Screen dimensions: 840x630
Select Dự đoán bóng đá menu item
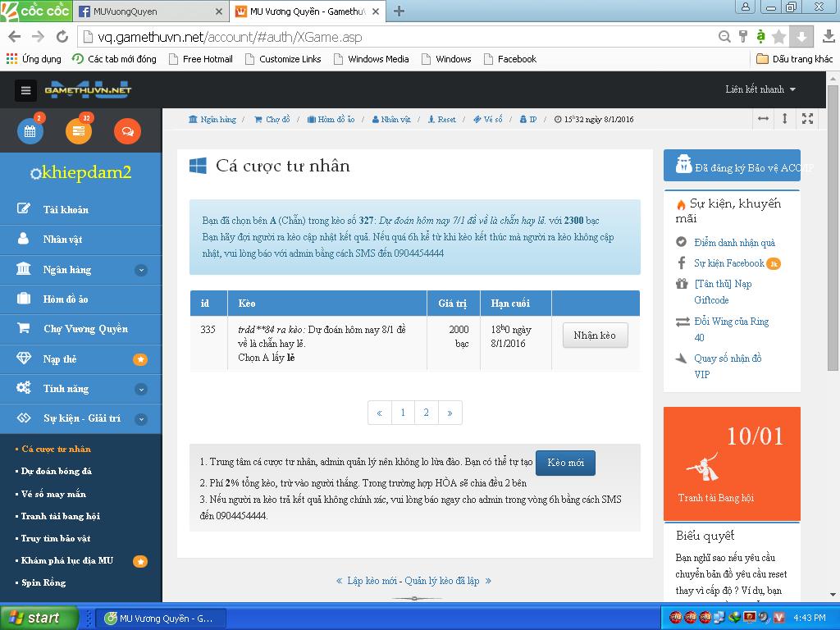pyautogui.click(x=57, y=472)
